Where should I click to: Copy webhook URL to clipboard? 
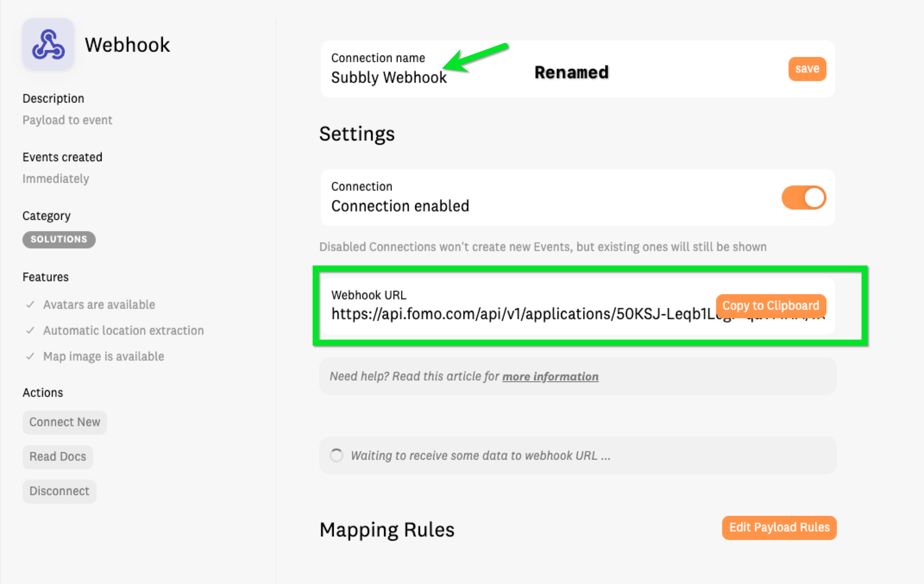771,305
